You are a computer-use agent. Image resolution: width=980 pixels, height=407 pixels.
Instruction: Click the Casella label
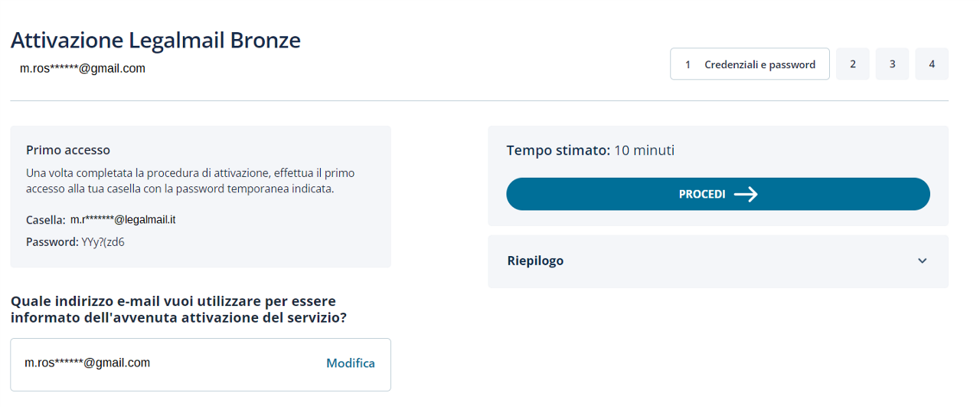pos(45,220)
